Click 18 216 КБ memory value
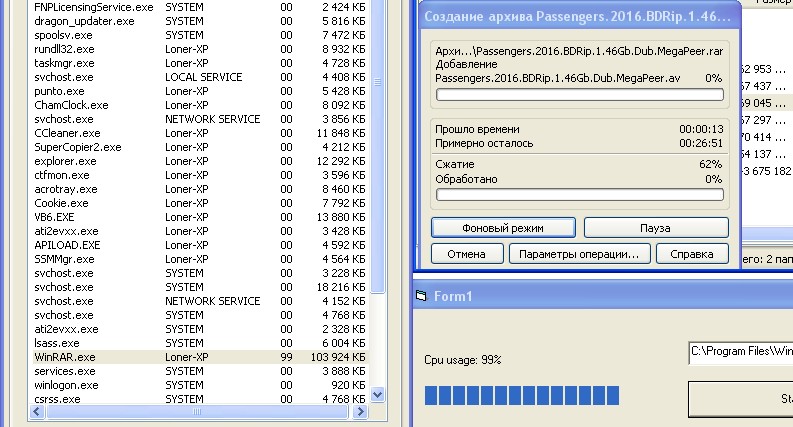 [x=341, y=287]
